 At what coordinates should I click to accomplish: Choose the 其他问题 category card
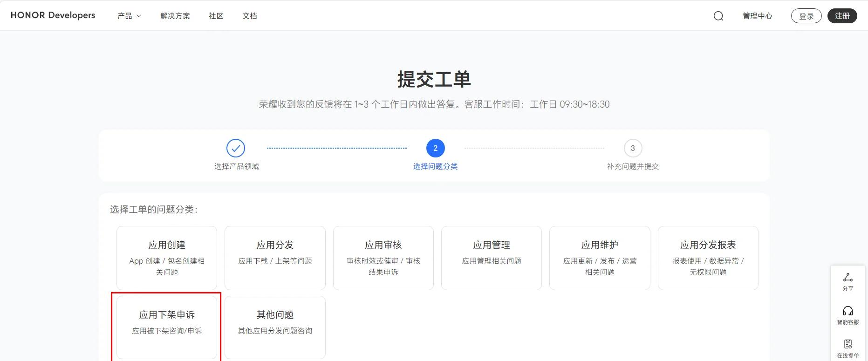pos(275,327)
